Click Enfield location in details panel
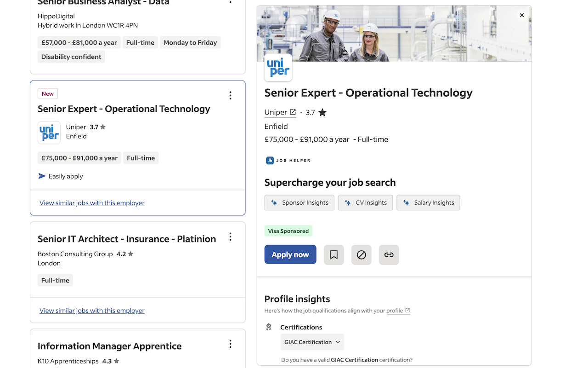Viewport: 588px width, 368px height. tap(276, 126)
